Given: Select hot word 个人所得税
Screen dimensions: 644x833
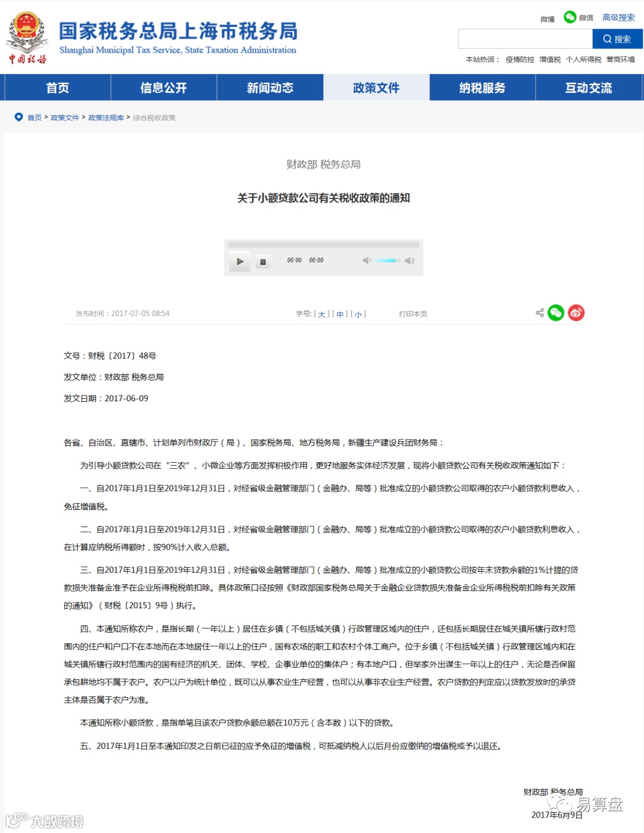Looking at the screenshot, I should click(583, 60).
